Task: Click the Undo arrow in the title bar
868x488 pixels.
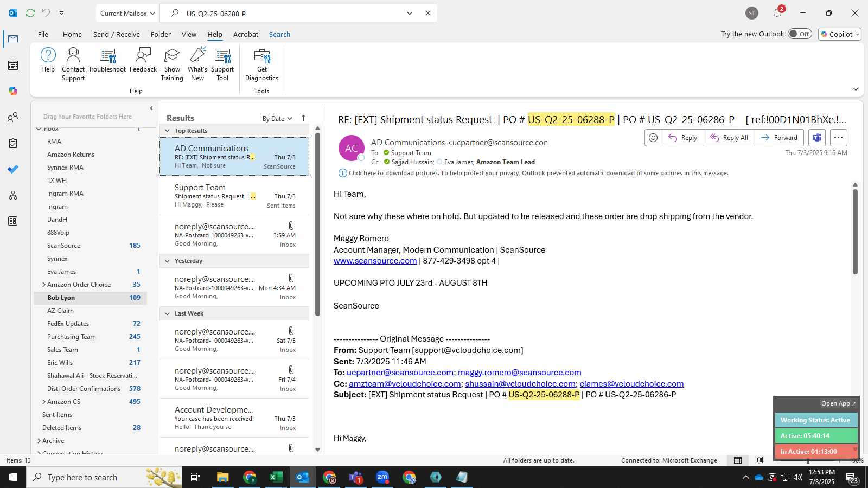Action: point(46,13)
